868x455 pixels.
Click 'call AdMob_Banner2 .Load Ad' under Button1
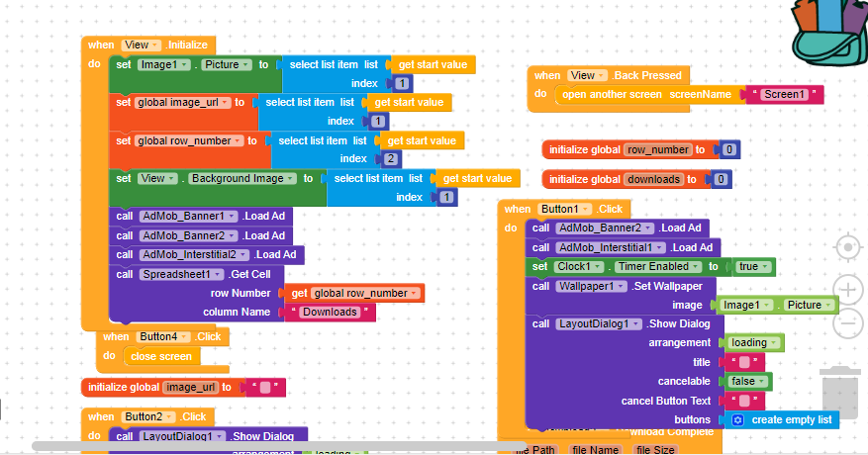click(x=617, y=228)
